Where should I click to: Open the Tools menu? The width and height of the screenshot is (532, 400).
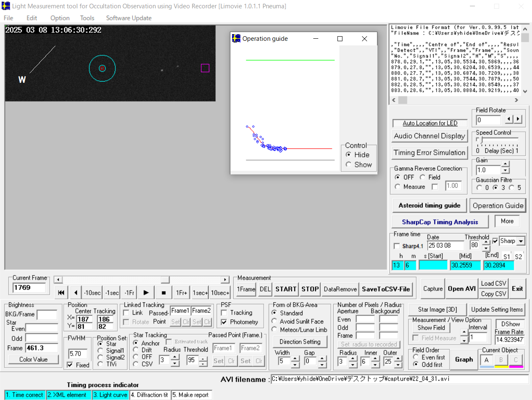(x=87, y=18)
